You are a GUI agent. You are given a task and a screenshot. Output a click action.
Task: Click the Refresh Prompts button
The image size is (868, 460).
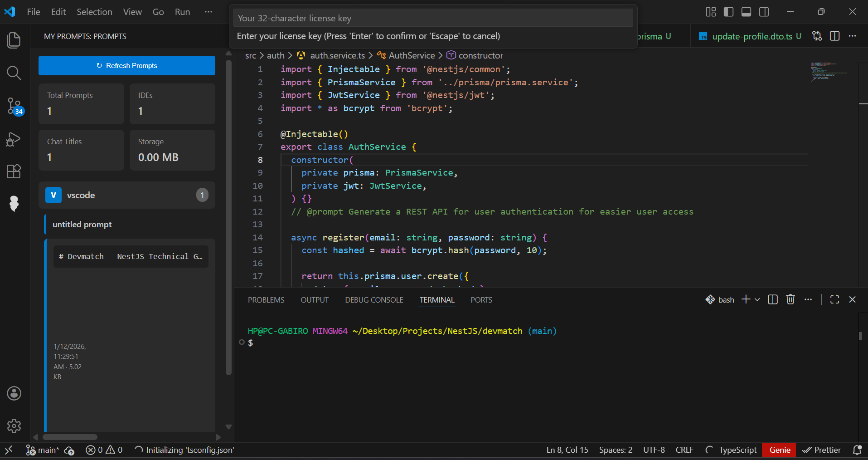coord(127,65)
